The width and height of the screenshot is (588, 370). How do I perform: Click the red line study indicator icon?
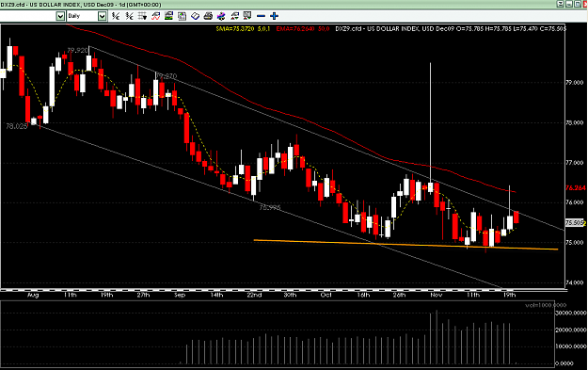(155, 16)
